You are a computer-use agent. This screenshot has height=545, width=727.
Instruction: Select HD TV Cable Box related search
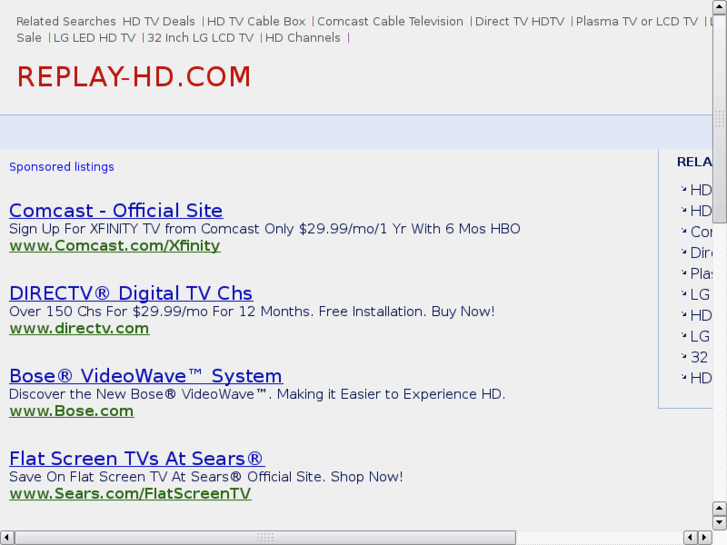click(256, 21)
